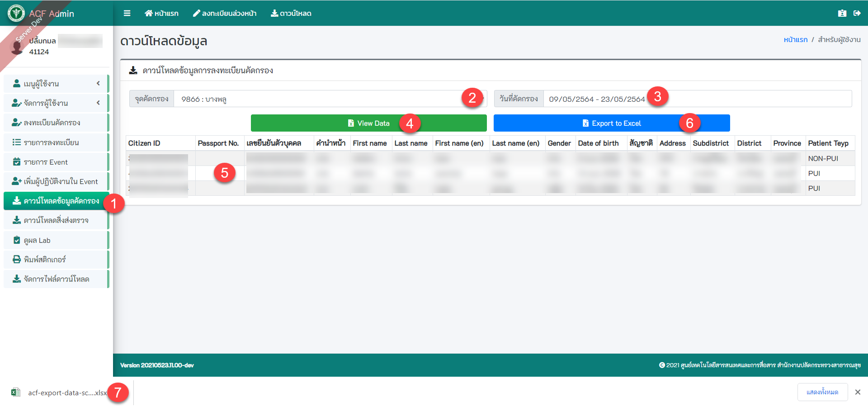
Task: Click the hamburger menu toggle icon
Action: [x=127, y=13]
